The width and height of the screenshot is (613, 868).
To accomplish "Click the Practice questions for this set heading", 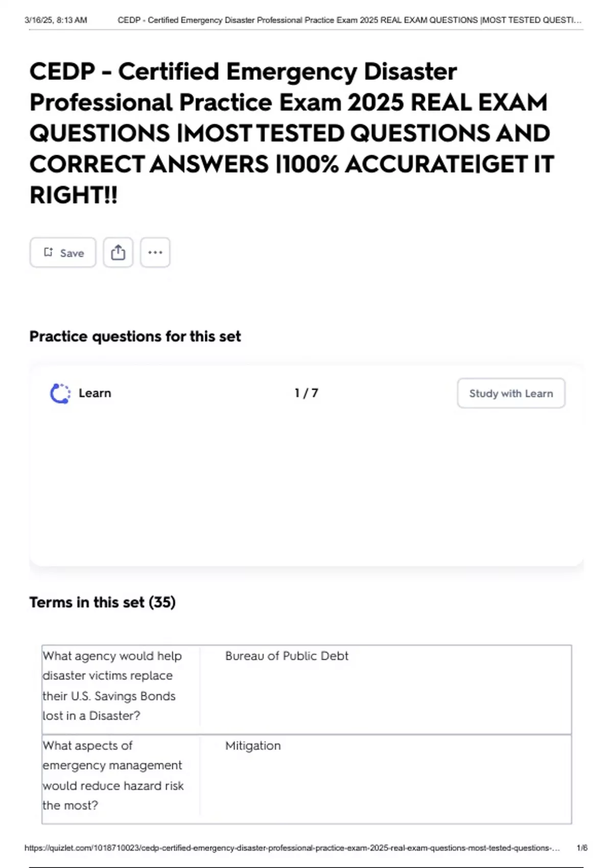I will point(135,336).
